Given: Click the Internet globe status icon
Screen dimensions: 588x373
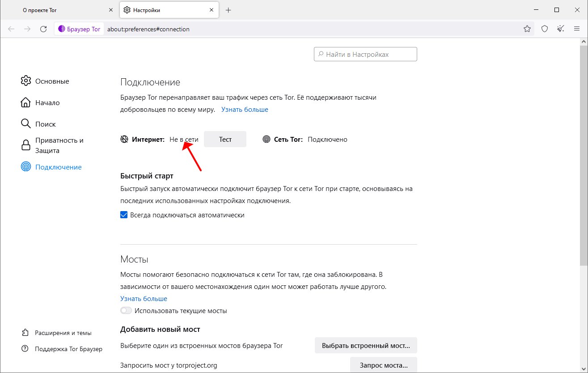Looking at the screenshot, I should click(124, 139).
